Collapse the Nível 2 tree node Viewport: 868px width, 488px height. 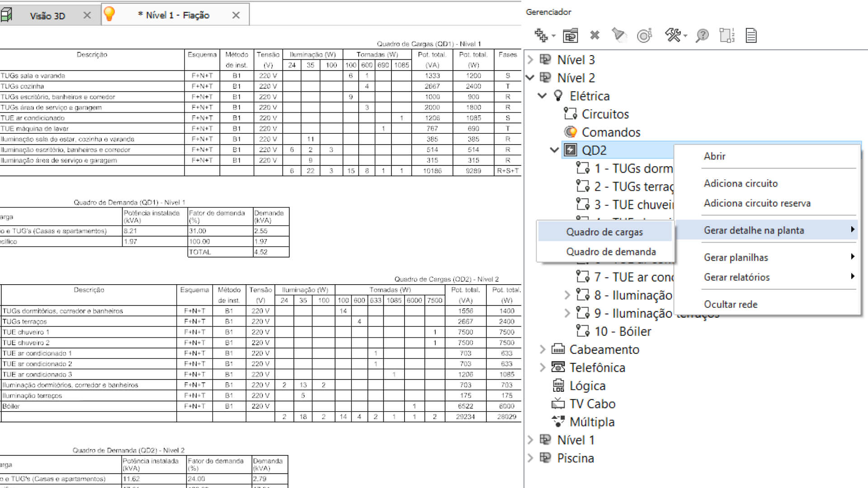tap(530, 78)
